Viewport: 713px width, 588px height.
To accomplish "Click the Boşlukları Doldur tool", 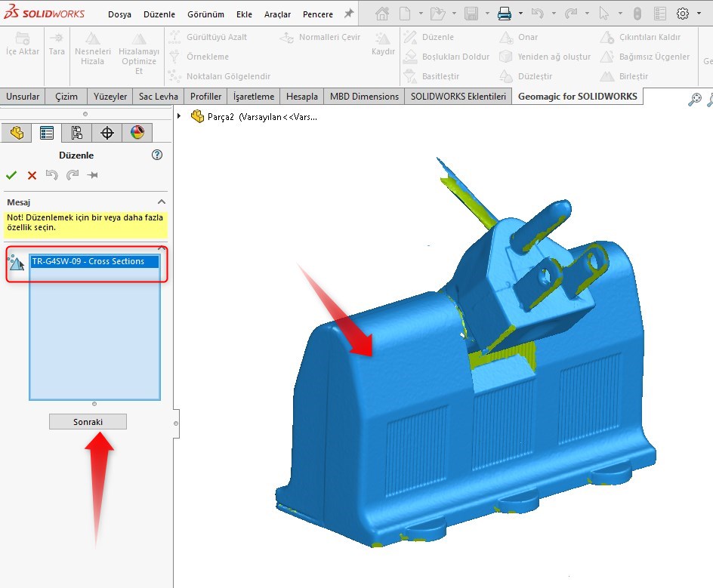I will point(446,57).
